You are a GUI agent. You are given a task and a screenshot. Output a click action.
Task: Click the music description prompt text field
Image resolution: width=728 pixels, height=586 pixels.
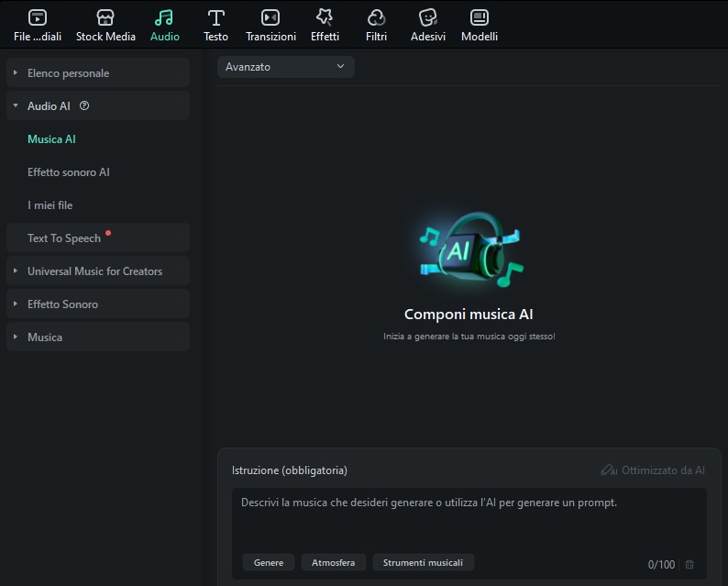[468, 518]
